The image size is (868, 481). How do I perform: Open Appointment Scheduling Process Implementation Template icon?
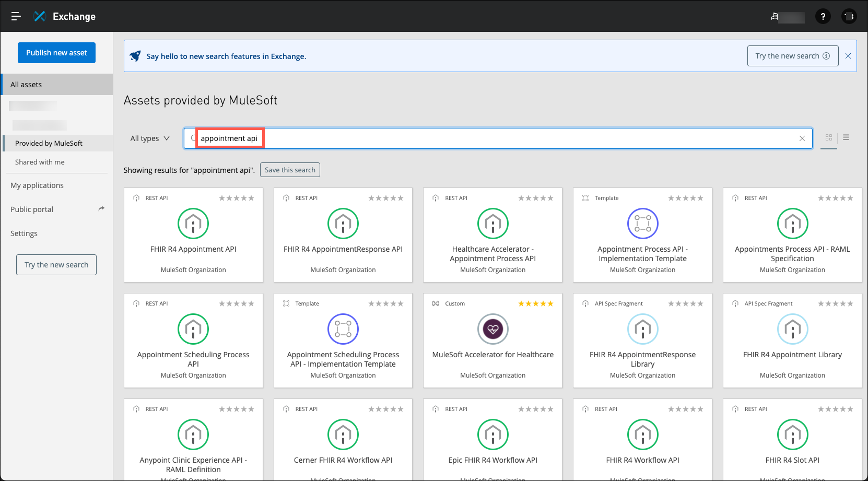coord(343,329)
